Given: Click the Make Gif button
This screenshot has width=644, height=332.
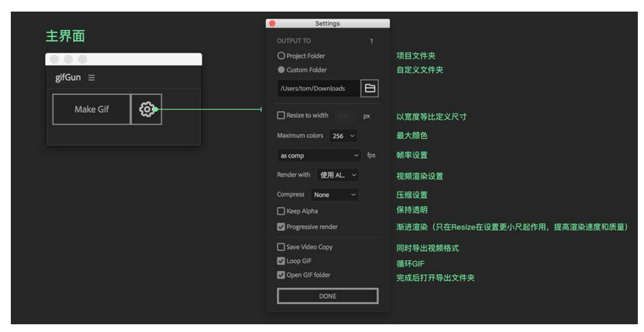Looking at the screenshot, I should coord(91,109).
